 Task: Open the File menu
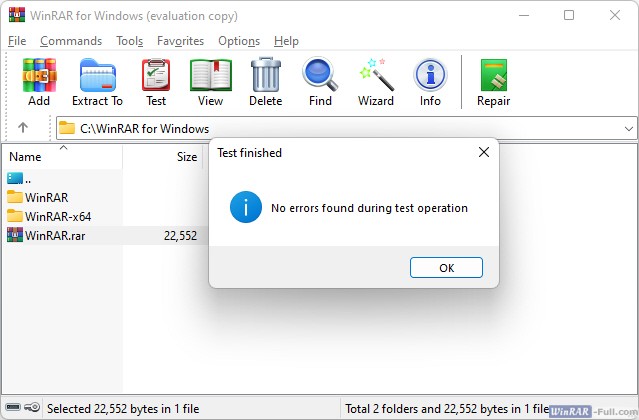(x=17, y=41)
